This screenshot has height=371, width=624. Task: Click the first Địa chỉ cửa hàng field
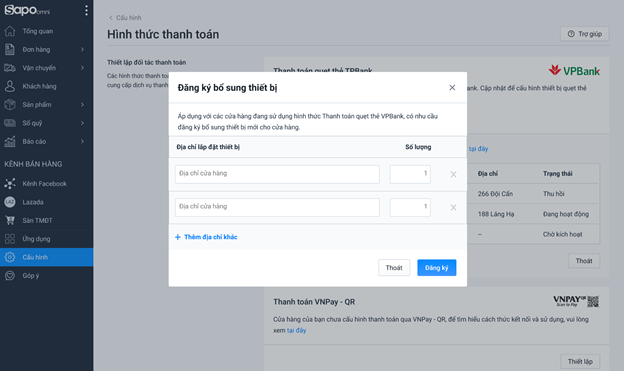point(277,174)
